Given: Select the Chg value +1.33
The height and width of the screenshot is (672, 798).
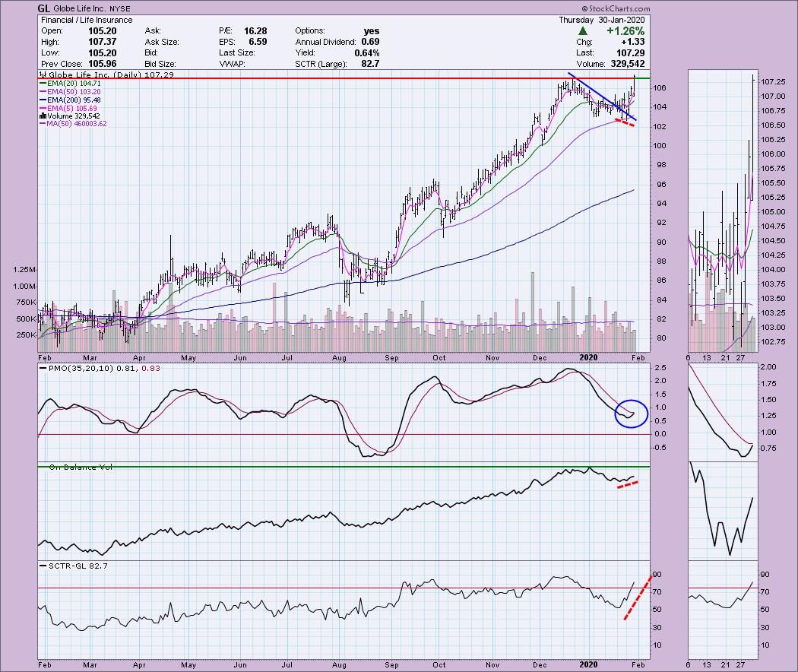Looking at the screenshot, I should click(632, 42).
